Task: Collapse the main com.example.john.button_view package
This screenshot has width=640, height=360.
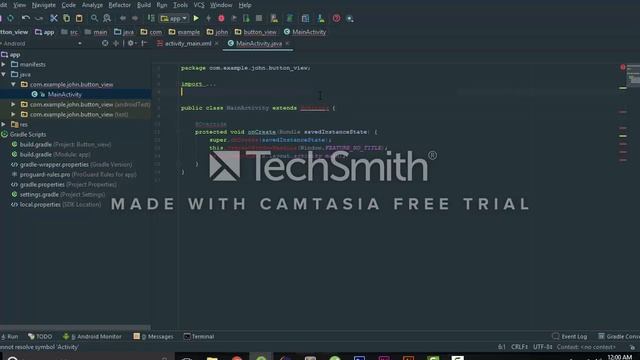Action: coord(13,84)
